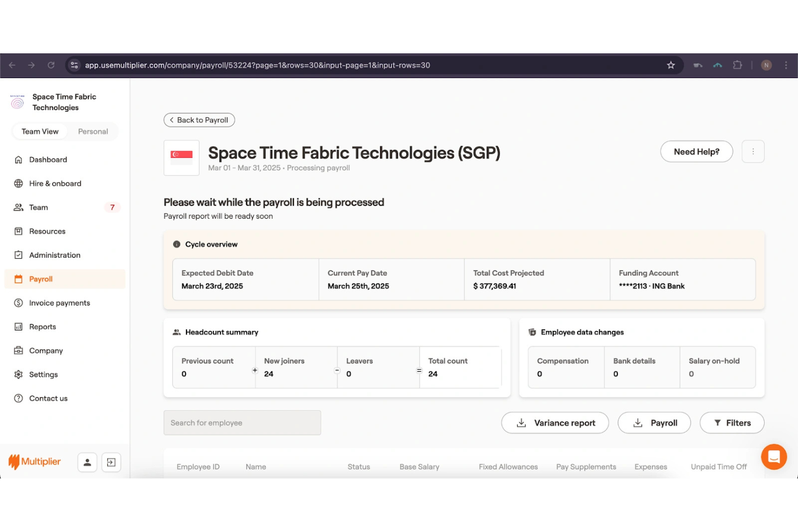Click the browser address bar URL
Image resolution: width=798 pixels, height=532 pixels.
(258, 65)
